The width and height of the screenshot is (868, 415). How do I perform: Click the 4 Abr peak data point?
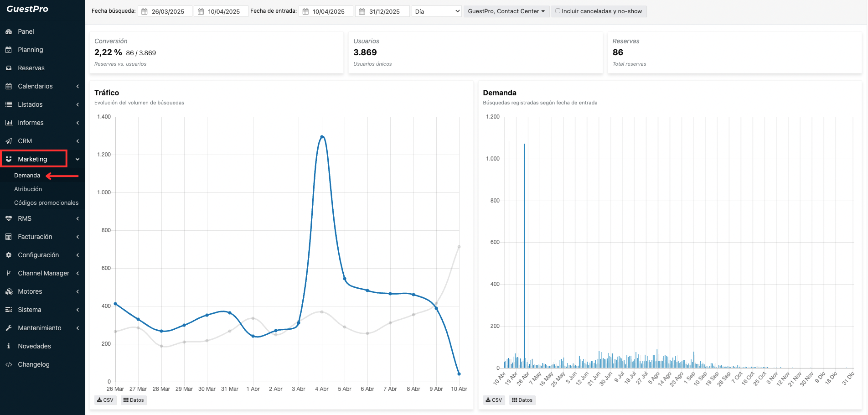322,137
